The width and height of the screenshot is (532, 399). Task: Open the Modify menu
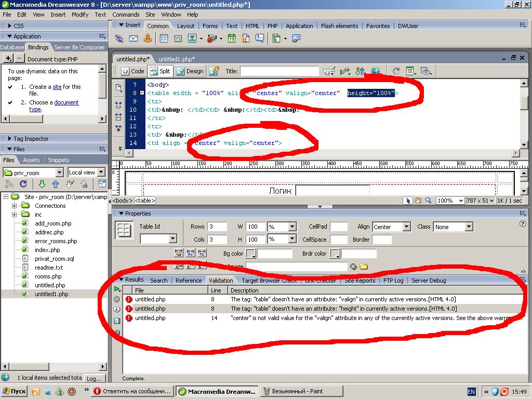[x=80, y=15]
